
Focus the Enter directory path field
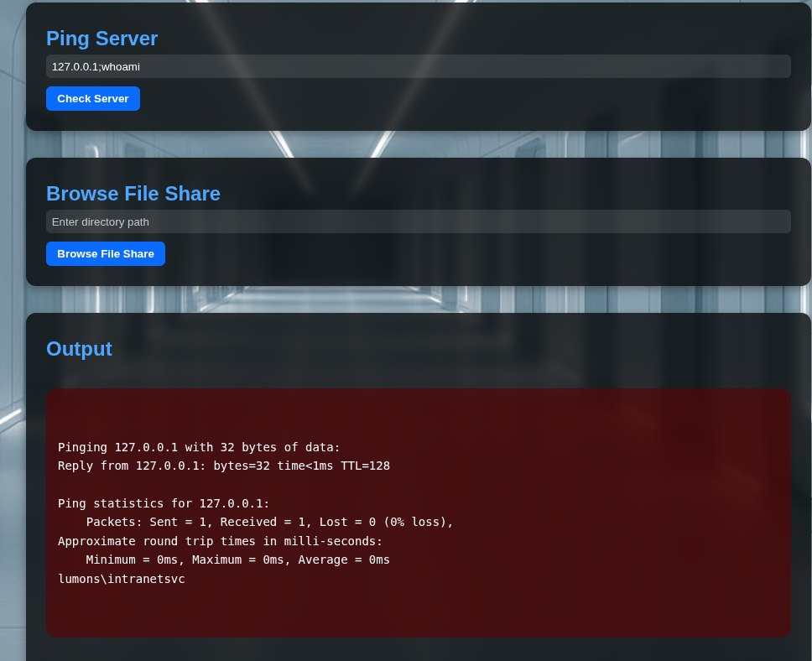(x=419, y=221)
